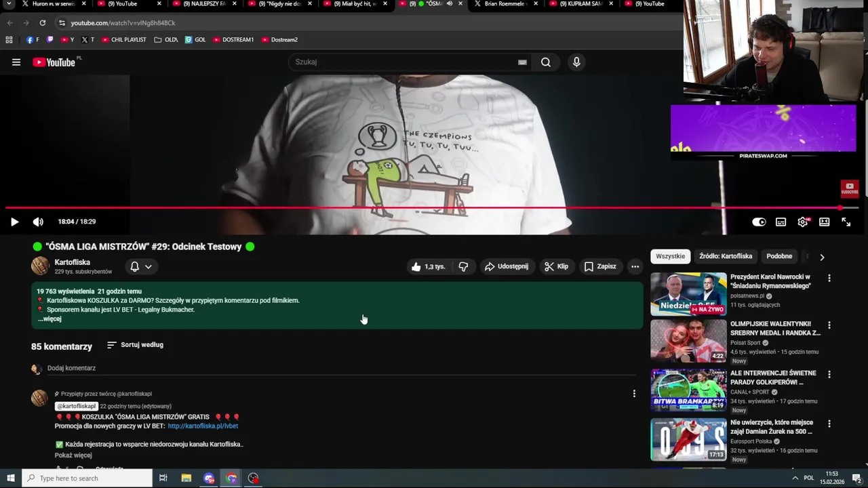Click the youtube.com address bar URL
868x488 pixels.
tap(123, 23)
